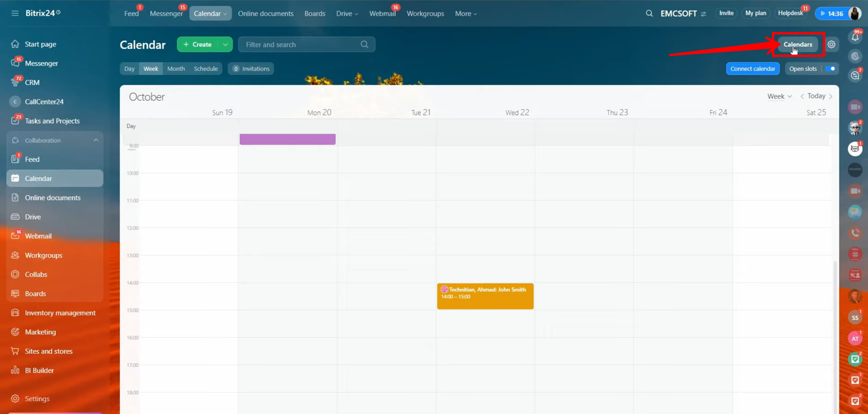Open the calendar settings gear icon

831,44
